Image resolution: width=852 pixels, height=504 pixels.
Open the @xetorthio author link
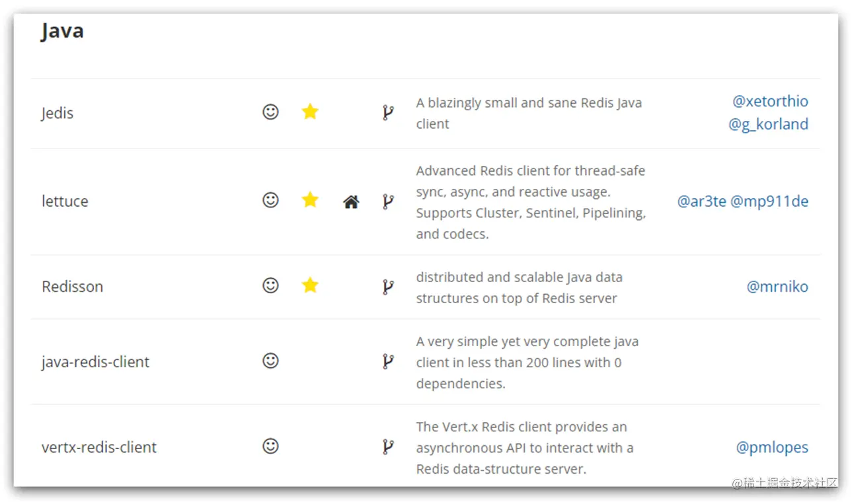(x=770, y=101)
